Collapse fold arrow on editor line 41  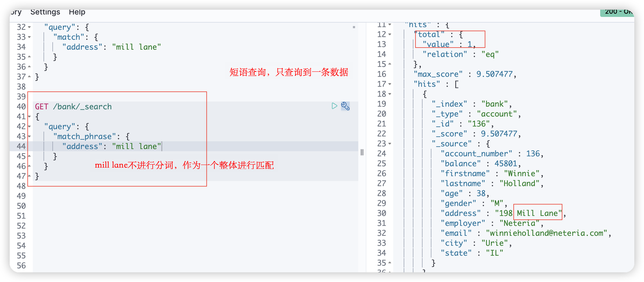pyautogui.click(x=29, y=117)
